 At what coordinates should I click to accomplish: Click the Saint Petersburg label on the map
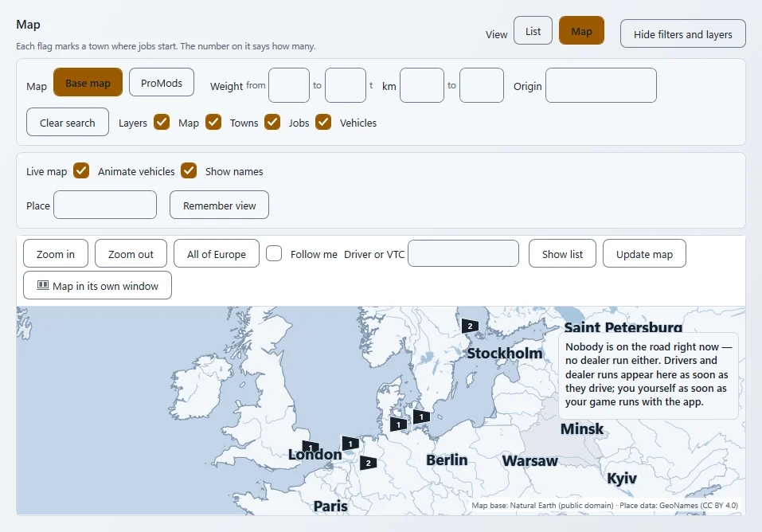623,327
